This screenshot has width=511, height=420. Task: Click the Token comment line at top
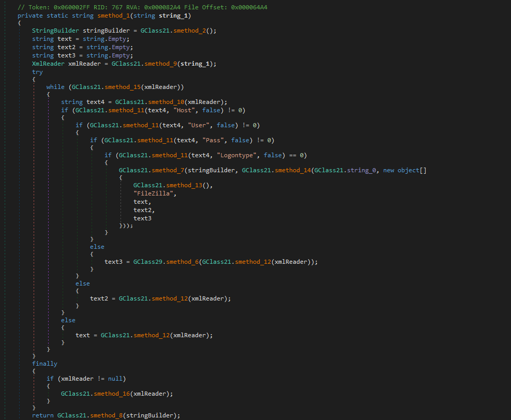click(142, 7)
